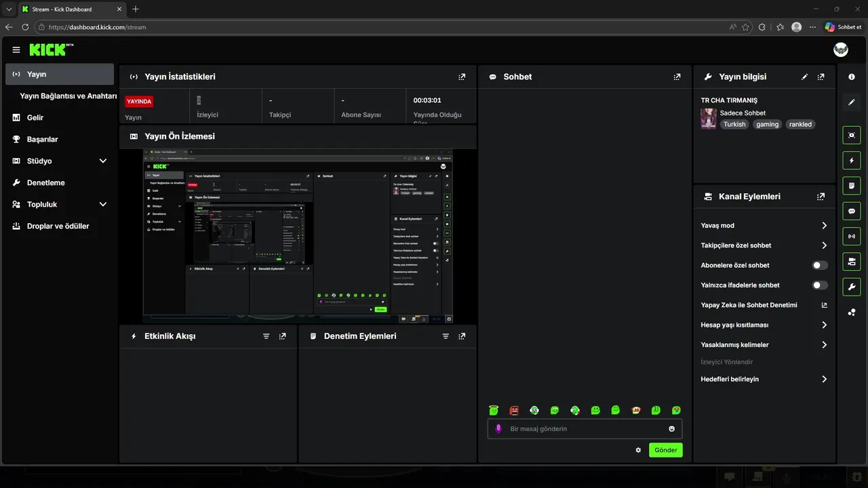
Task: Click the 00:03:01 stream duration
Action: (427, 100)
